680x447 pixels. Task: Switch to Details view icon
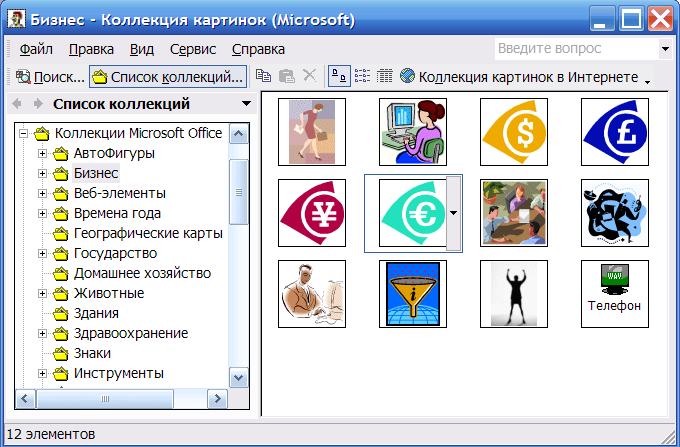384,76
